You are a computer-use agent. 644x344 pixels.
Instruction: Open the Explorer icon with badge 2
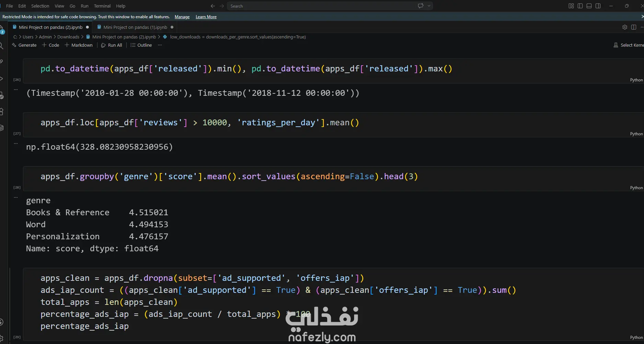coord(2,29)
